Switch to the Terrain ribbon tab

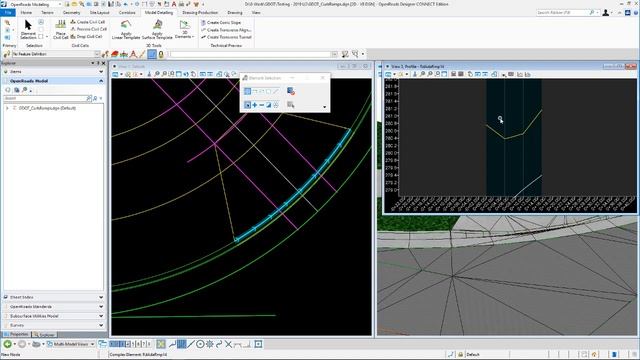(47, 13)
